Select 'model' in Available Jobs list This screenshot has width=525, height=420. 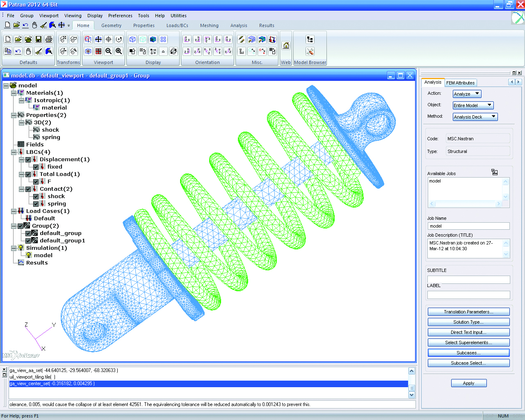pos(435,181)
